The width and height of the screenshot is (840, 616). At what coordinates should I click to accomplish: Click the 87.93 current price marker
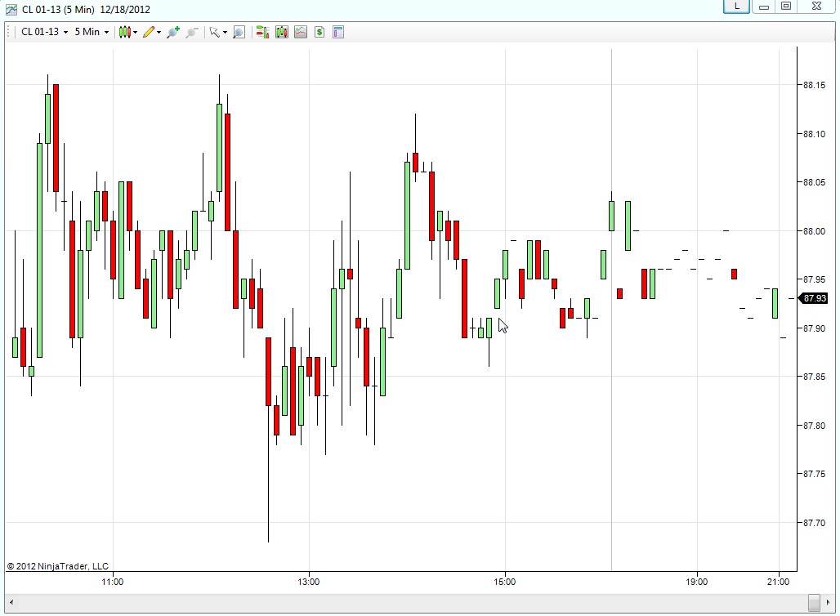(x=815, y=298)
